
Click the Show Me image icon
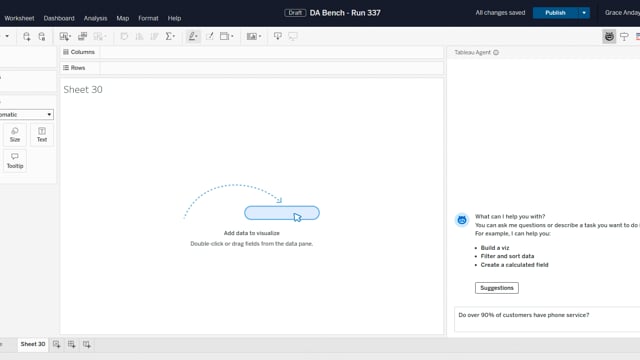point(253,36)
